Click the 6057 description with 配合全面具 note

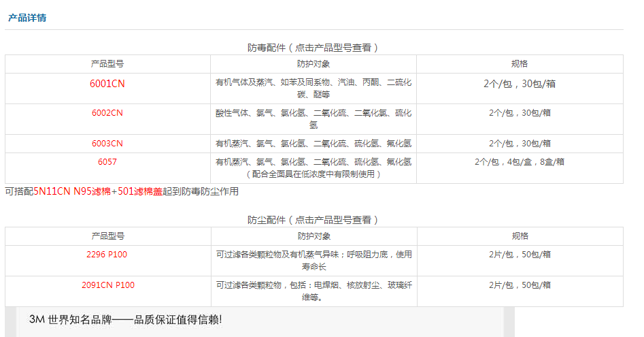(x=313, y=168)
